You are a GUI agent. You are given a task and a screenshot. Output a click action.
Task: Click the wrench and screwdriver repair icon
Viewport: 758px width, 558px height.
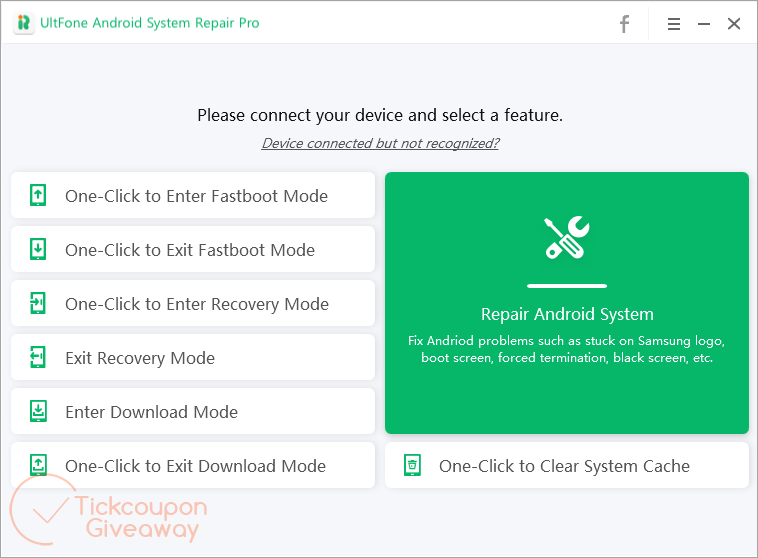(567, 237)
